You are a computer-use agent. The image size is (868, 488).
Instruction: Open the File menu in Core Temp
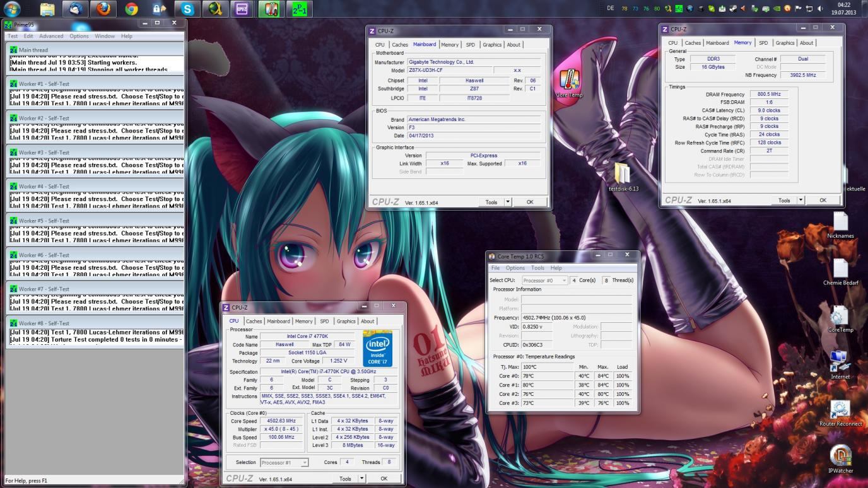tap(495, 268)
